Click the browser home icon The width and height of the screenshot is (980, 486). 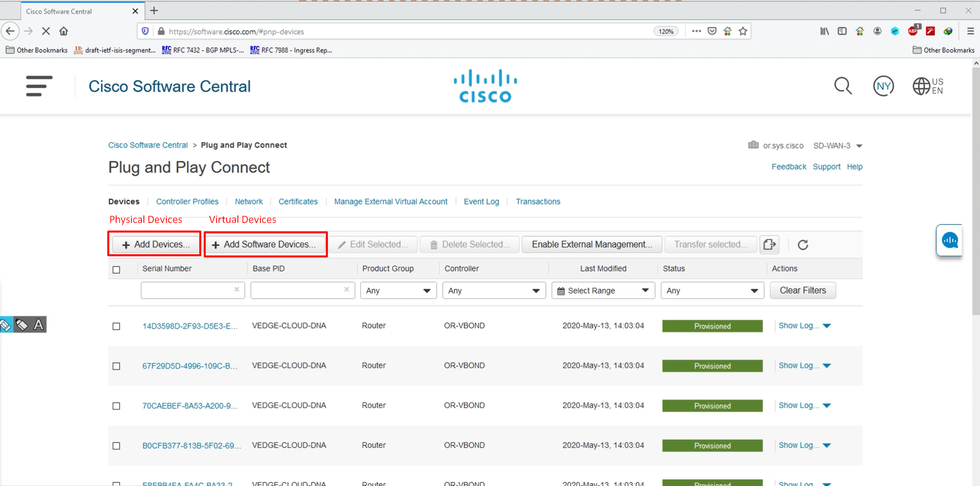[63, 31]
